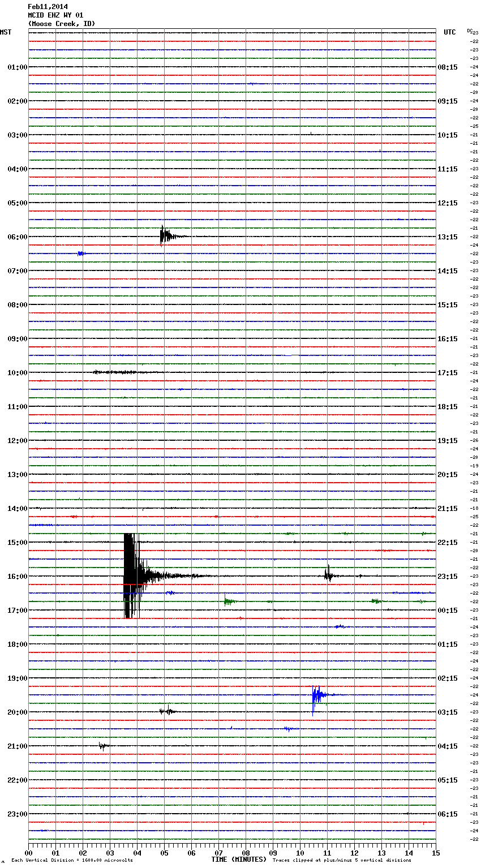Click the TIME (MINUTES) axis title
The width and height of the screenshot is (481, 868).
click(239, 860)
